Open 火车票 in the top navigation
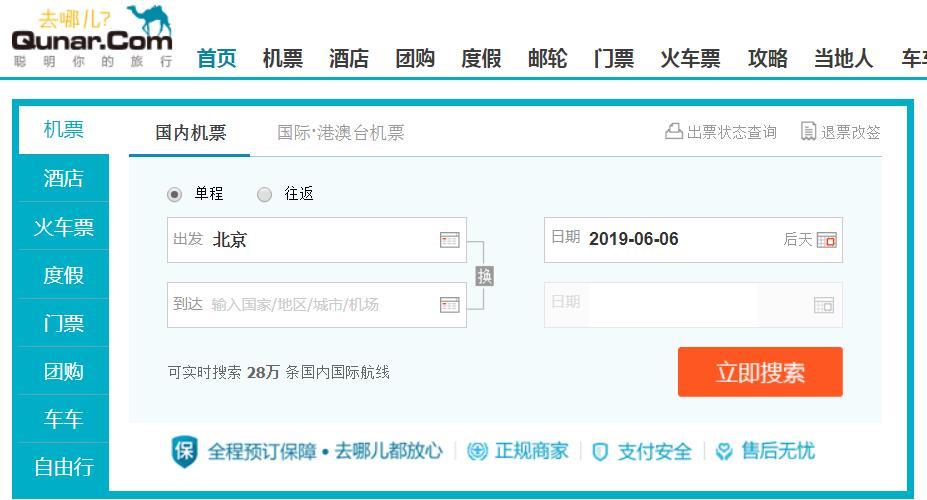 pos(690,59)
